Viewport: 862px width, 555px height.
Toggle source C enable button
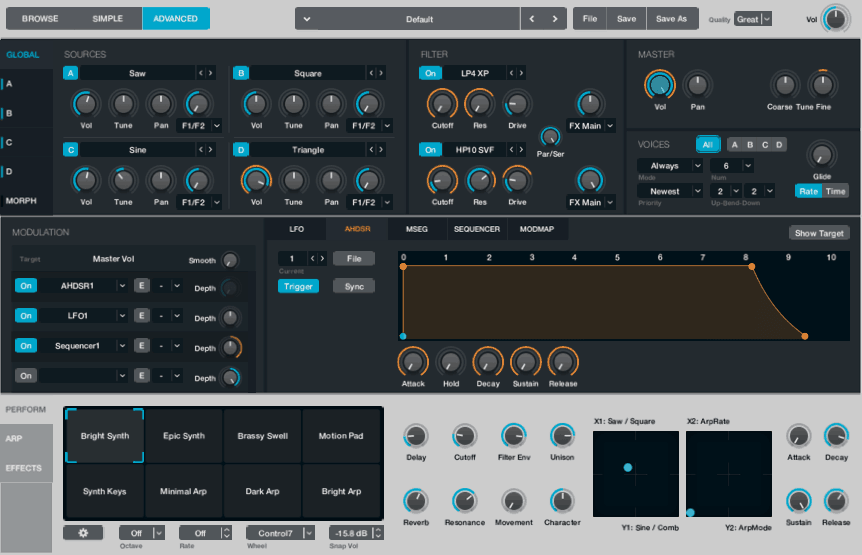click(70, 149)
